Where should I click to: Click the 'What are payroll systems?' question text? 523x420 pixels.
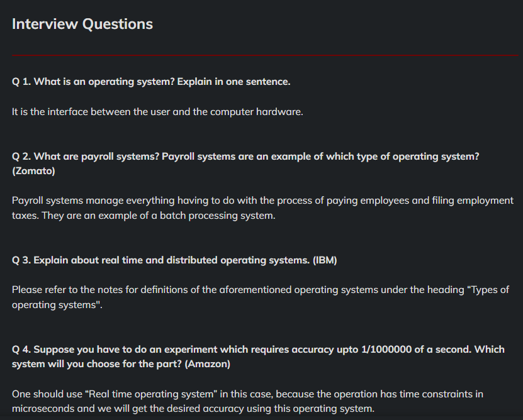tap(98, 157)
